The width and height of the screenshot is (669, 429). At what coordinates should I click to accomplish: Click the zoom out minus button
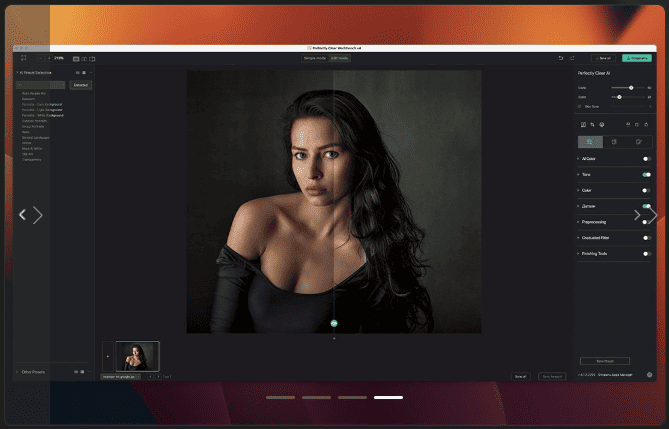[x=41, y=58]
